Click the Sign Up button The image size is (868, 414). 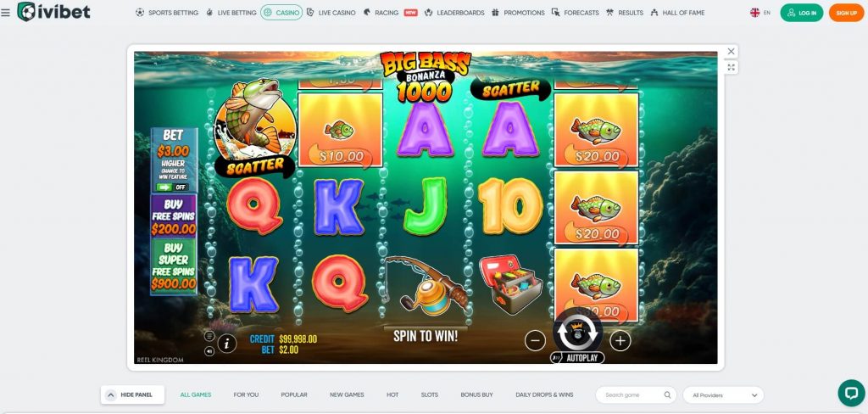click(847, 13)
